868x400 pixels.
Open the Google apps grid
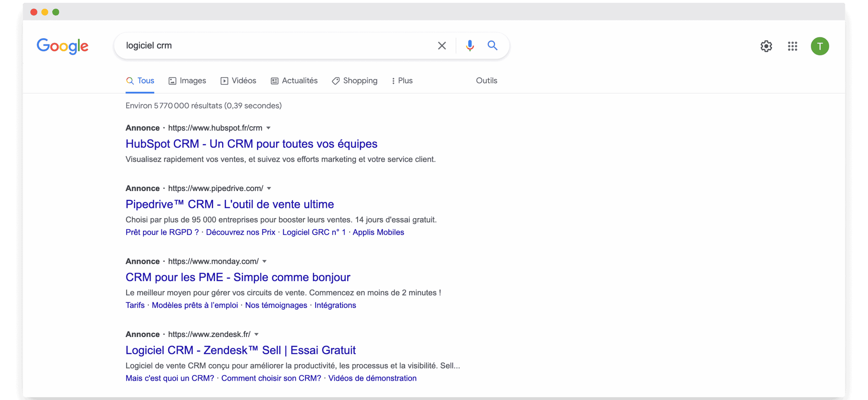point(792,46)
